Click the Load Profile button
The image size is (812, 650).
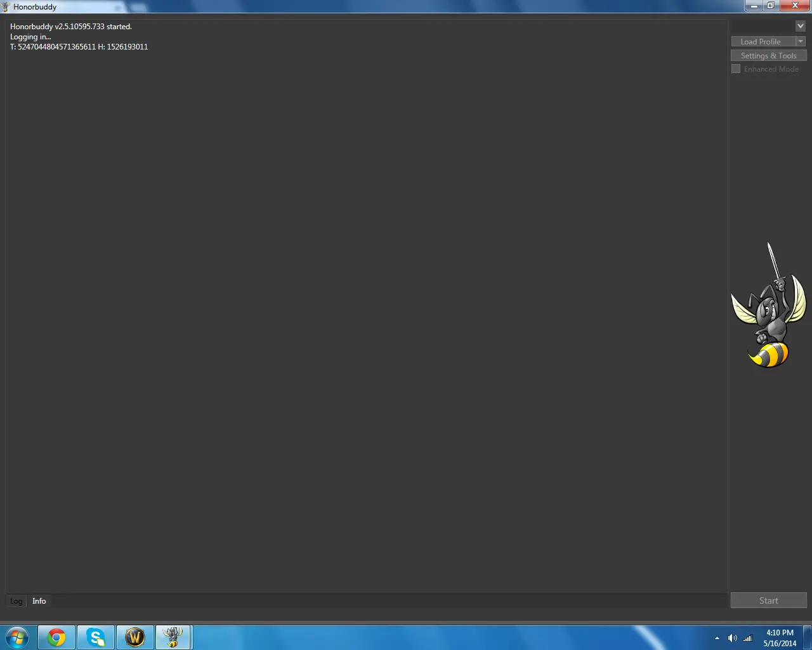[x=763, y=41]
